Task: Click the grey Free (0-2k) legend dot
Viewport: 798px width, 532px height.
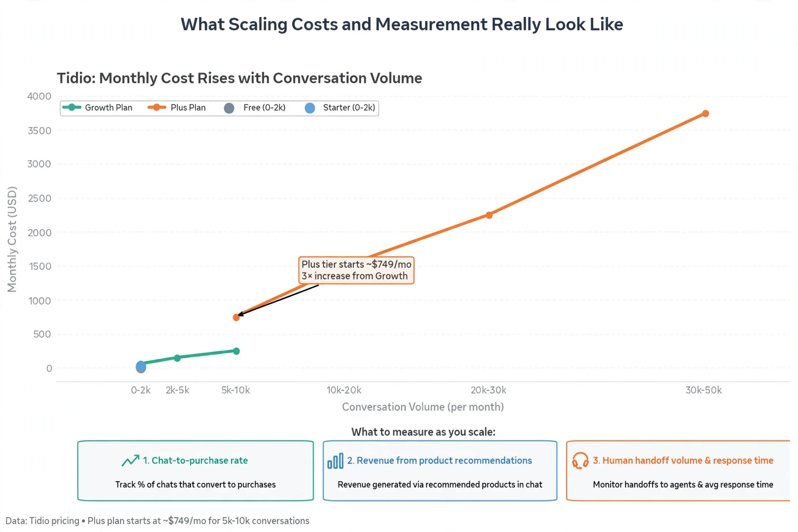Action: (229, 108)
